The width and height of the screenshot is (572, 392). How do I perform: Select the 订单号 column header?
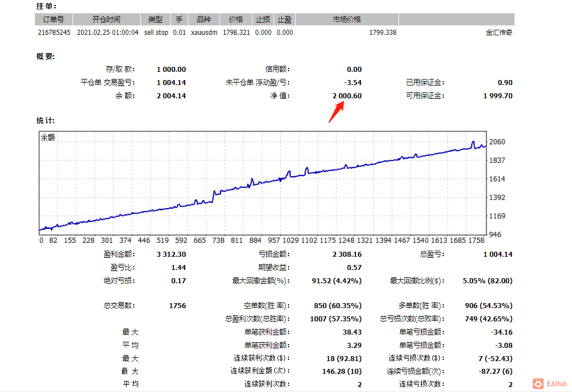coord(53,19)
